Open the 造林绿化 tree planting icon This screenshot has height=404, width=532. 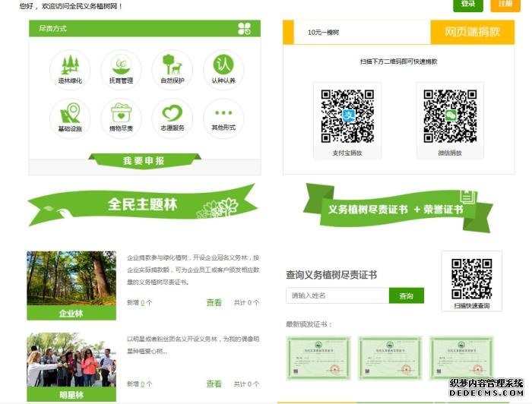[70, 70]
